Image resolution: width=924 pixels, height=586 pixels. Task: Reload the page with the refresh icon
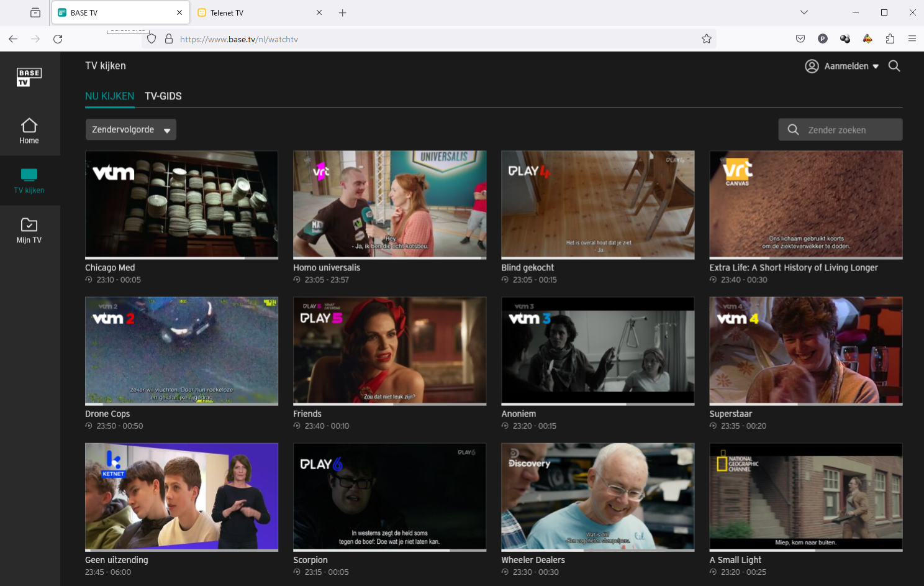(x=58, y=39)
